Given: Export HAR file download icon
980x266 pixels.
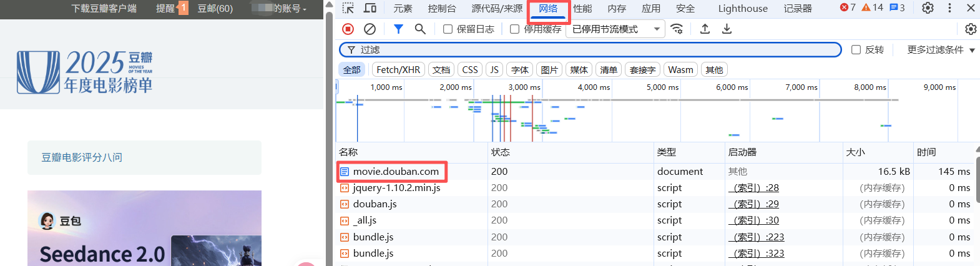Looking at the screenshot, I should 727,29.
